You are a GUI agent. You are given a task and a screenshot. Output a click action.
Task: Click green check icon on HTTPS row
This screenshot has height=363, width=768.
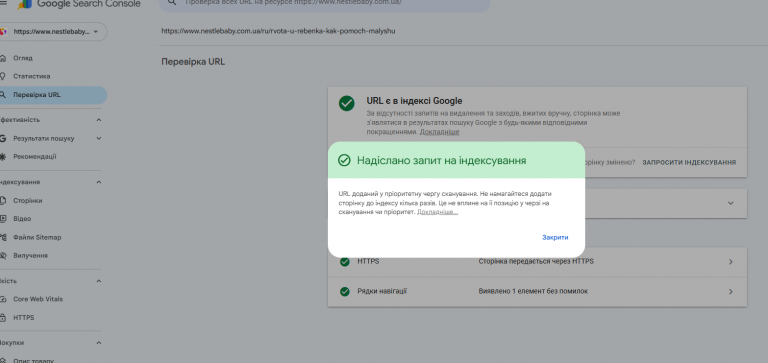(x=345, y=262)
